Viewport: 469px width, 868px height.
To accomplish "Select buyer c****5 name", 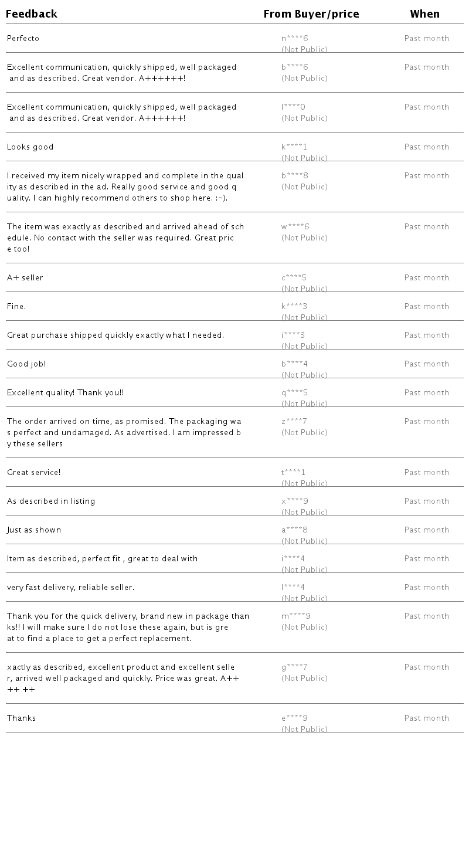I will coord(294,278).
